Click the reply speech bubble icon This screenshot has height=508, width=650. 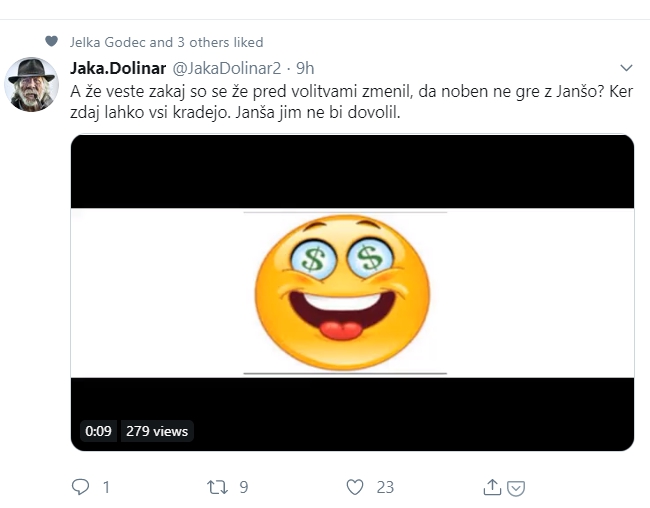click(80, 487)
